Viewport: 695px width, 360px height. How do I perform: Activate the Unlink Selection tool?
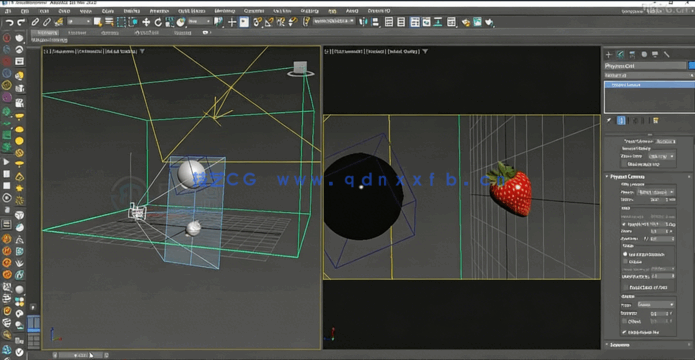47,22
